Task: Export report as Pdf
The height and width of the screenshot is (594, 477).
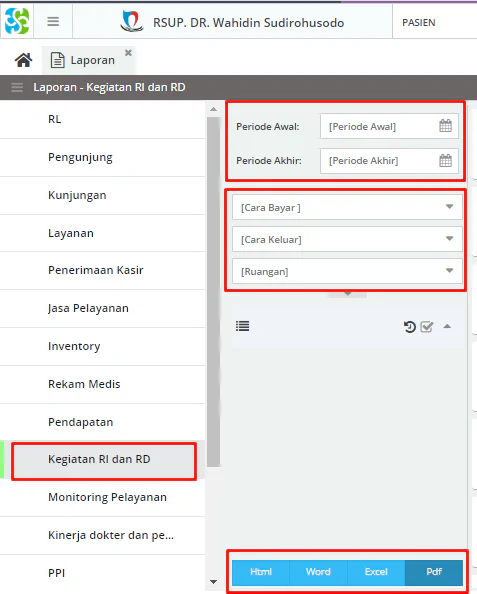Action: 434,572
